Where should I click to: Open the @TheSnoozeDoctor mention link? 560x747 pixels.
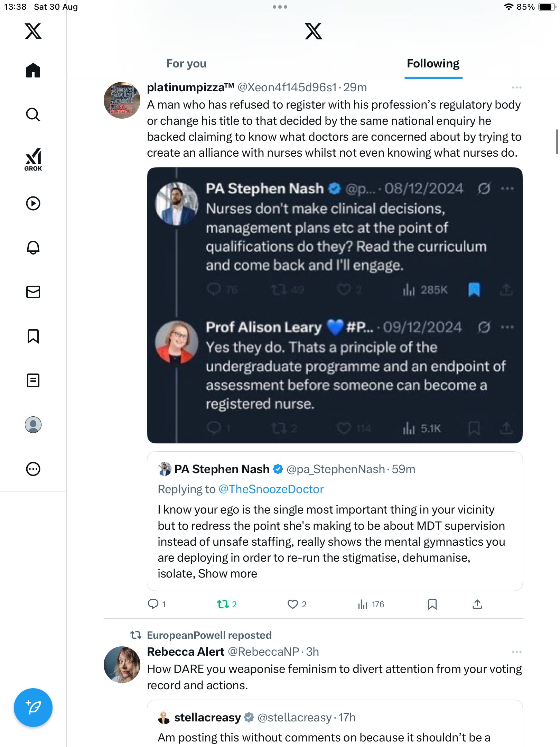271,489
